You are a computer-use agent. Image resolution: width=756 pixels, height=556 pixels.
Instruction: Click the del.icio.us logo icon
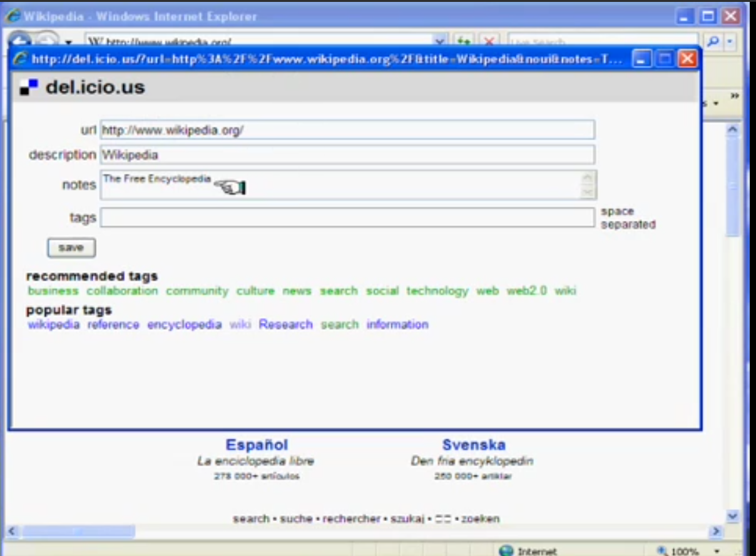pos(29,86)
